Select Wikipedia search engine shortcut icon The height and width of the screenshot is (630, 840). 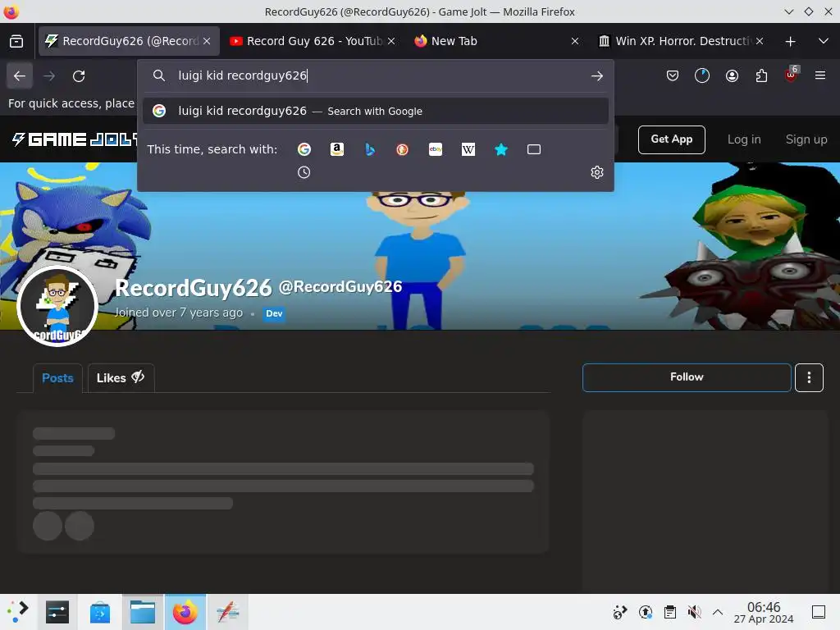point(468,149)
